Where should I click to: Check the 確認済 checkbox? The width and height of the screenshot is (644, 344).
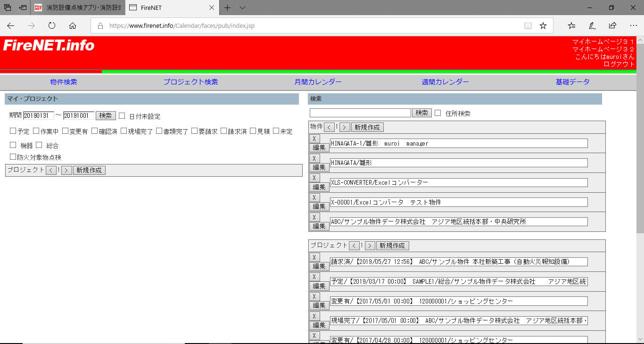(x=95, y=131)
